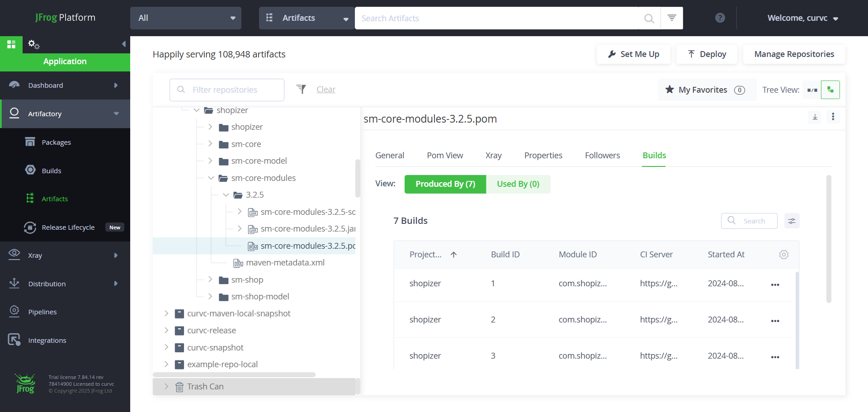The width and height of the screenshot is (868, 412).
Task: Expand the sm-core folder
Action: [x=210, y=144]
